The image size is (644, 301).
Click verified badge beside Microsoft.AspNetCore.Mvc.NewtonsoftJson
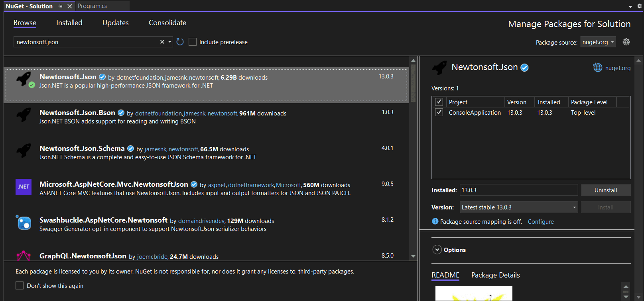[x=194, y=184]
